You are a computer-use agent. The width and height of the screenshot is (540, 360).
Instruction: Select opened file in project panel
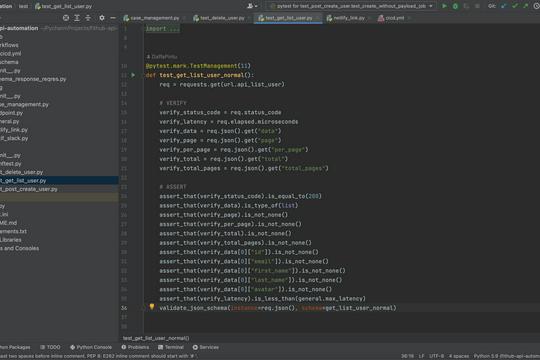[66, 18]
